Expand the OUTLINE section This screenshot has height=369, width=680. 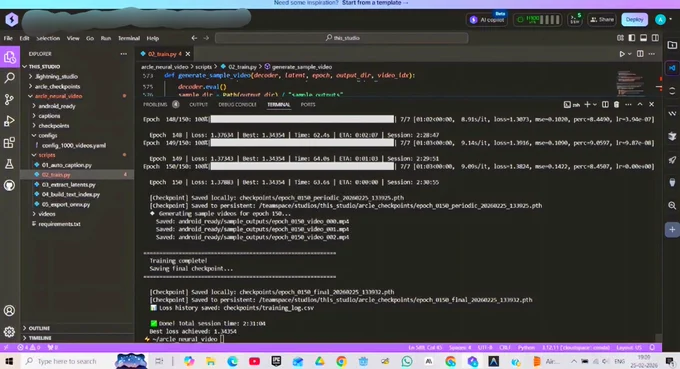39,328
